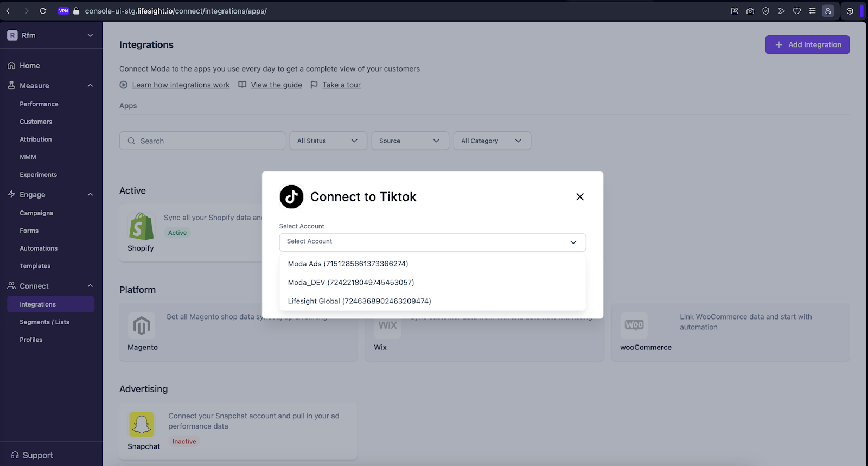This screenshot has width=868, height=466.
Task: Reload the page in browser toolbar
Action: pyautogui.click(x=43, y=11)
